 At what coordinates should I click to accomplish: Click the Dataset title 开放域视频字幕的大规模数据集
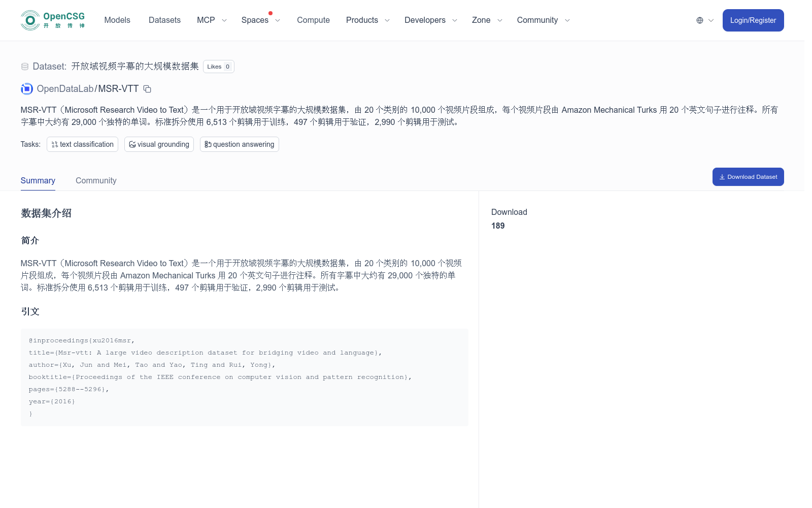pyautogui.click(x=135, y=67)
